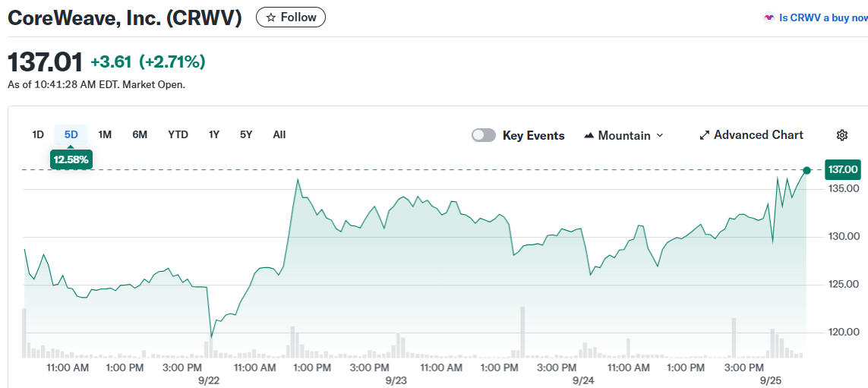
Task: Show the All time chart range
Action: [279, 134]
